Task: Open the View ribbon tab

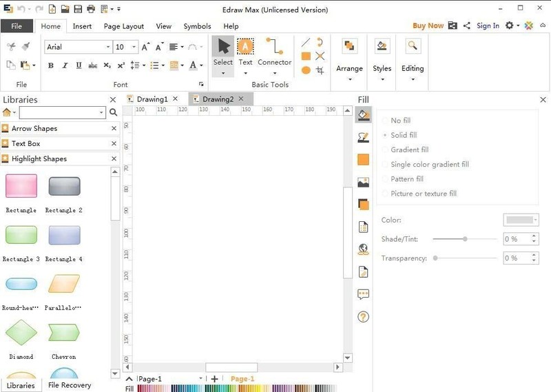Action: pos(164,26)
